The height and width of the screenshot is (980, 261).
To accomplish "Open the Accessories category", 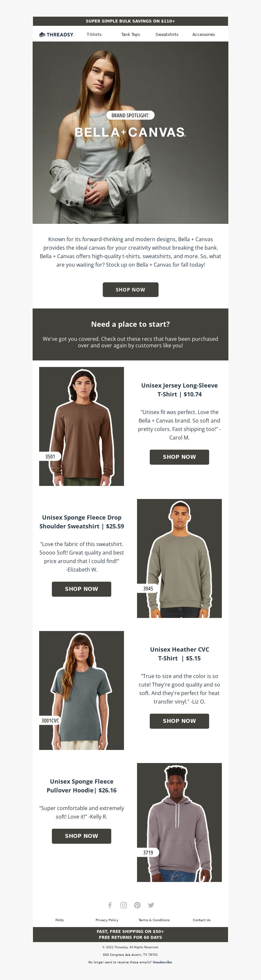I will point(204,35).
